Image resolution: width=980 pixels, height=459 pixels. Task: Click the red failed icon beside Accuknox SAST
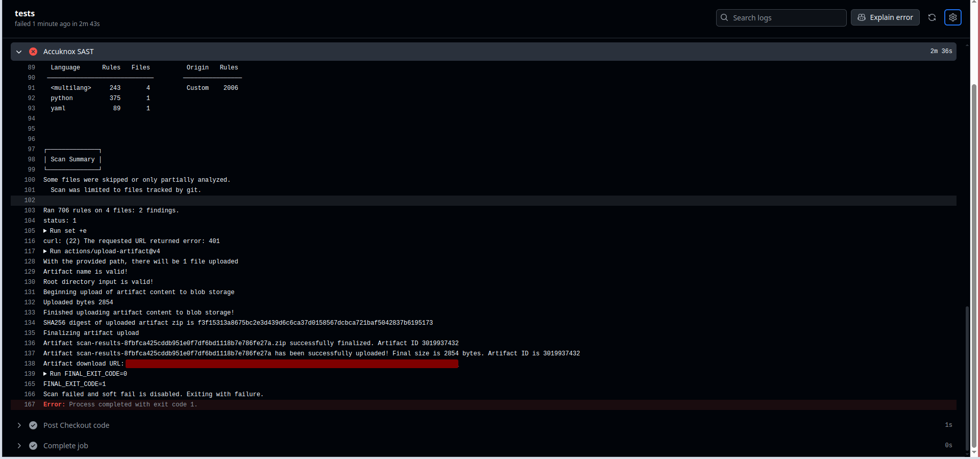(x=33, y=52)
